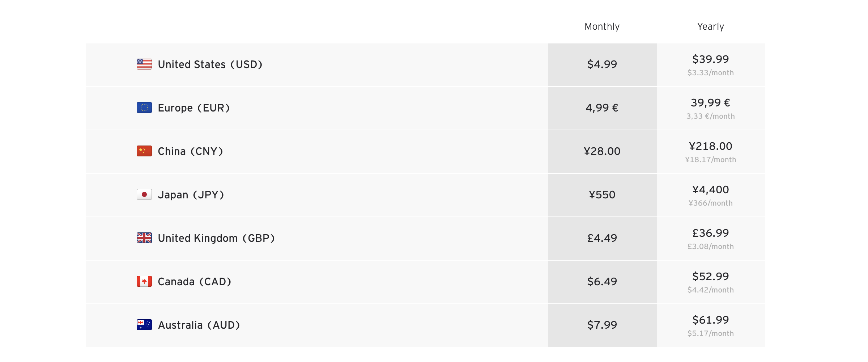Image resolution: width=868 pixels, height=362 pixels.
Task: Click the Australia flag icon
Action: (144, 325)
